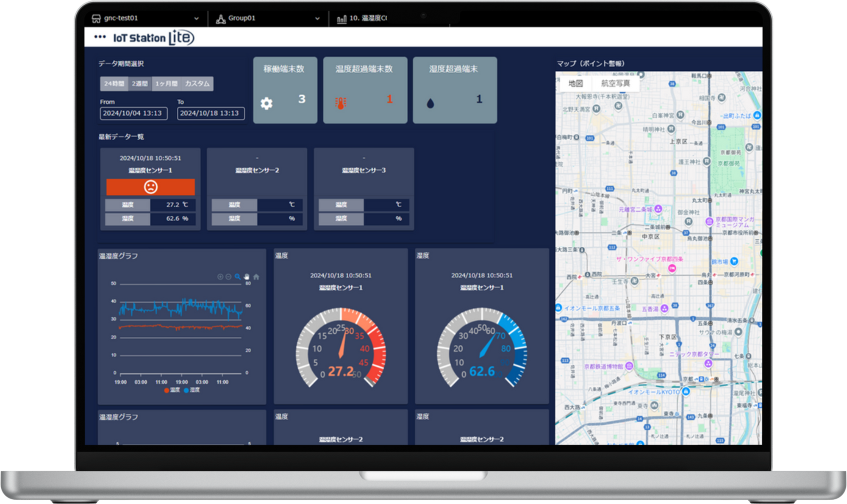Switch the map to 航空写真 view

[x=615, y=83]
